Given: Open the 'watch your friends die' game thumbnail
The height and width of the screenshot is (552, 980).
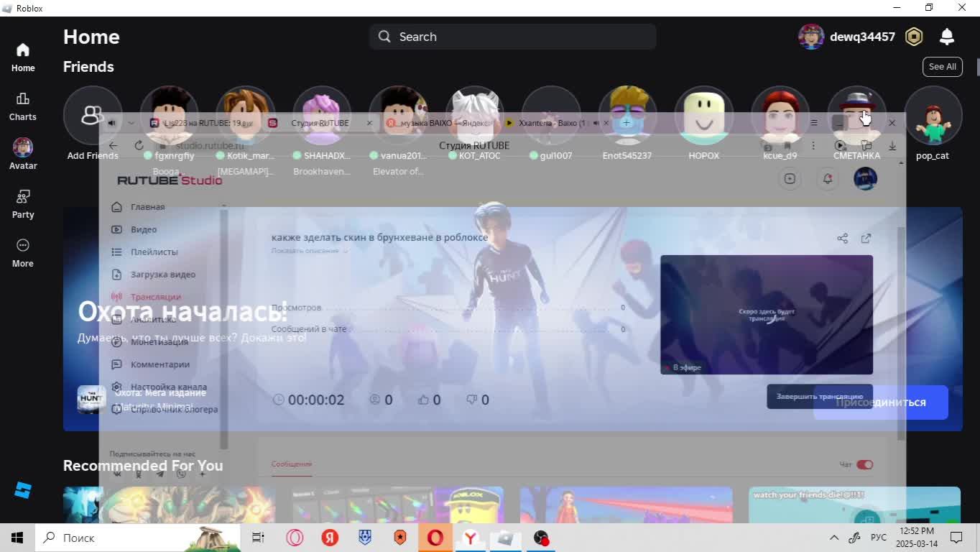Looking at the screenshot, I should (x=854, y=505).
